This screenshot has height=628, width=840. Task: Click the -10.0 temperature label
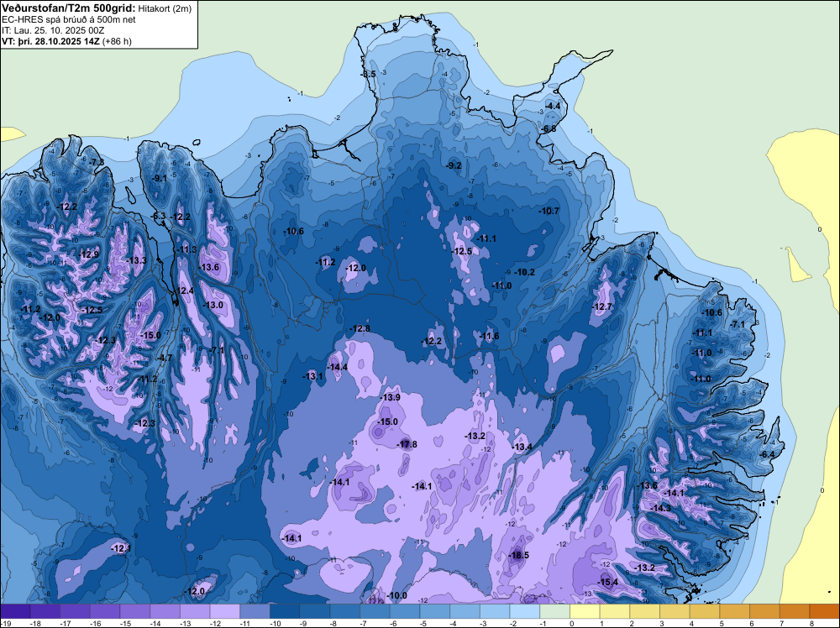(x=397, y=595)
